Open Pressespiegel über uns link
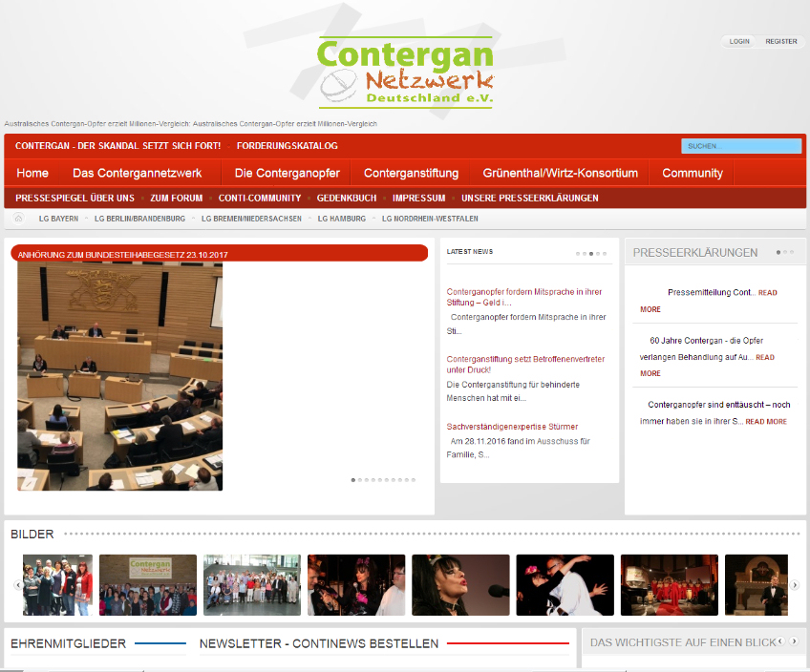Image resolution: width=810 pixels, height=672 pixels. tap(75, 199)
